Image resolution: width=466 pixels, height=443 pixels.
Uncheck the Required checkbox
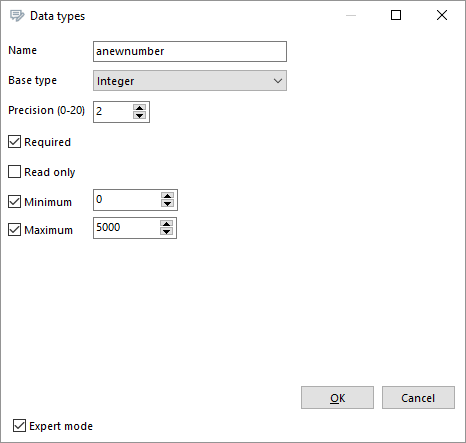[14, 142]
